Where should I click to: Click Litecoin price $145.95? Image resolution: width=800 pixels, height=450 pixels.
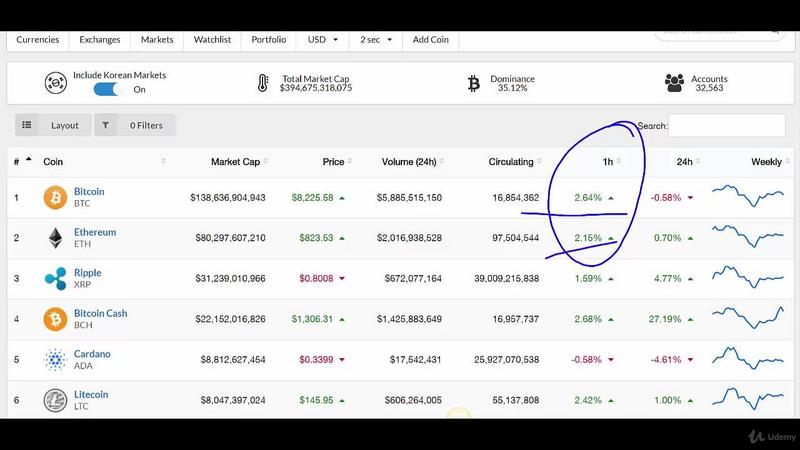pos(316,400)
